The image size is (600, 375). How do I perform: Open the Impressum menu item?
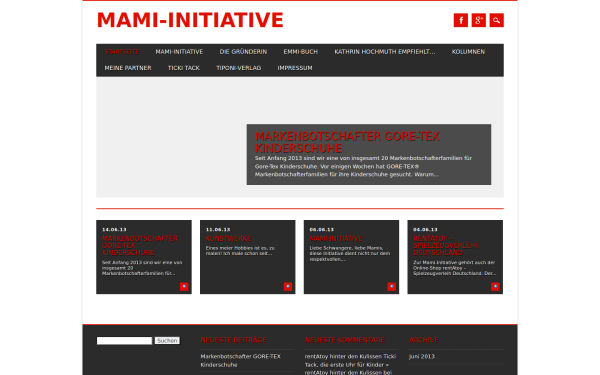pyautogui.click(x=295, y=68)
